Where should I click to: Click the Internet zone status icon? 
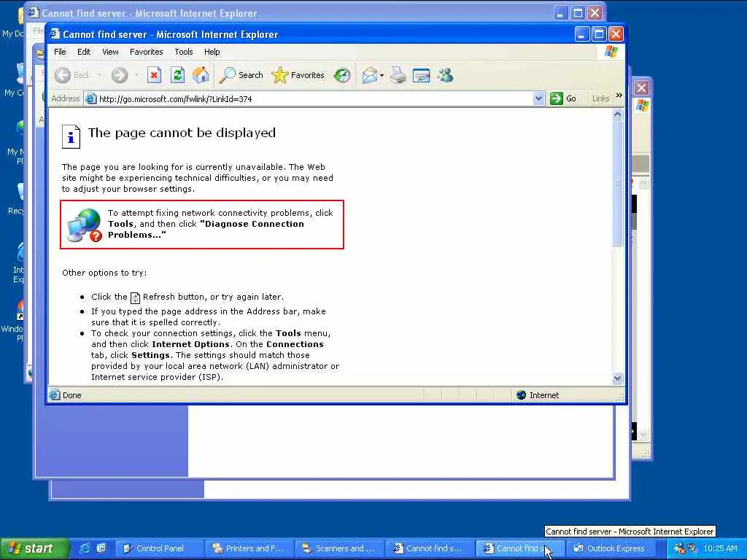click(521, 394)
